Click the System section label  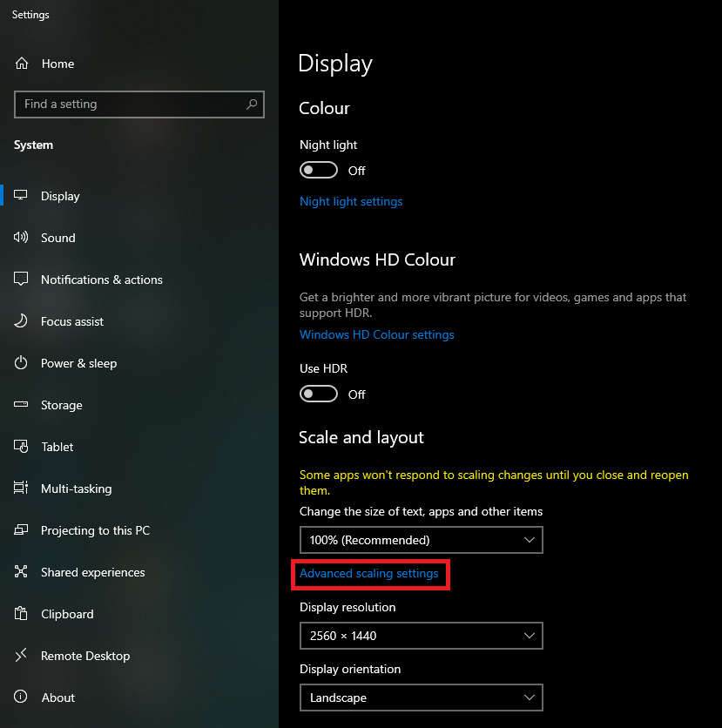click(x=33, y=145)
